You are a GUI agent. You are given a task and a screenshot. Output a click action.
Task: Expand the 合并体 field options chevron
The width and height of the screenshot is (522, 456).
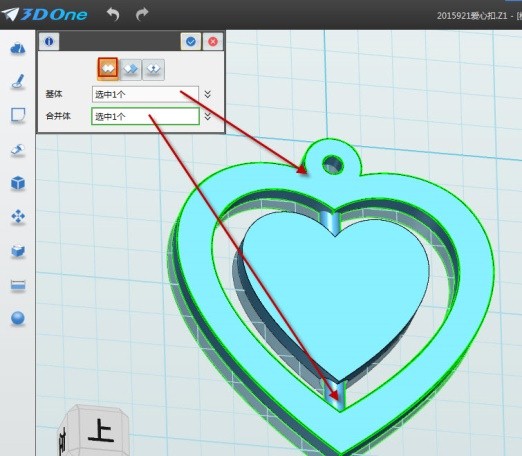tap(208, 116)
